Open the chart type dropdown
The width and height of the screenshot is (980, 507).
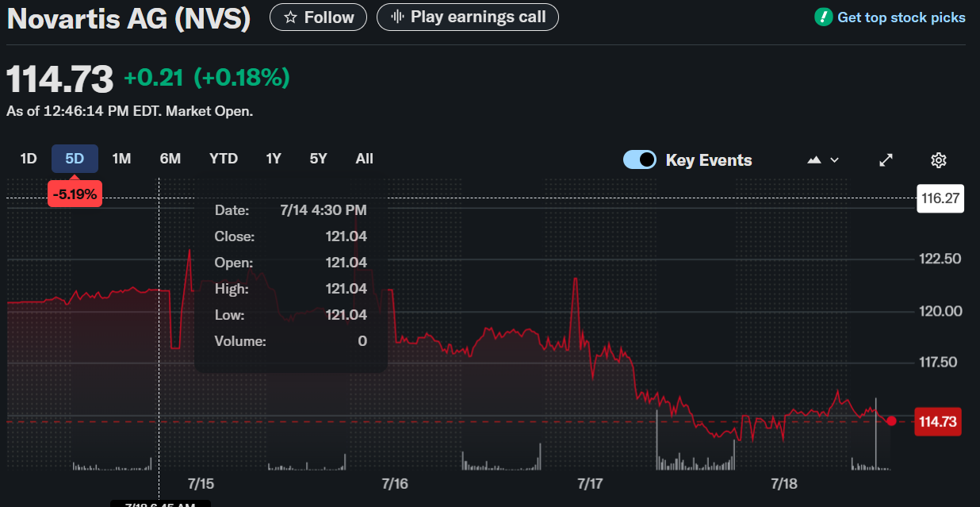[x=823, y=159]
